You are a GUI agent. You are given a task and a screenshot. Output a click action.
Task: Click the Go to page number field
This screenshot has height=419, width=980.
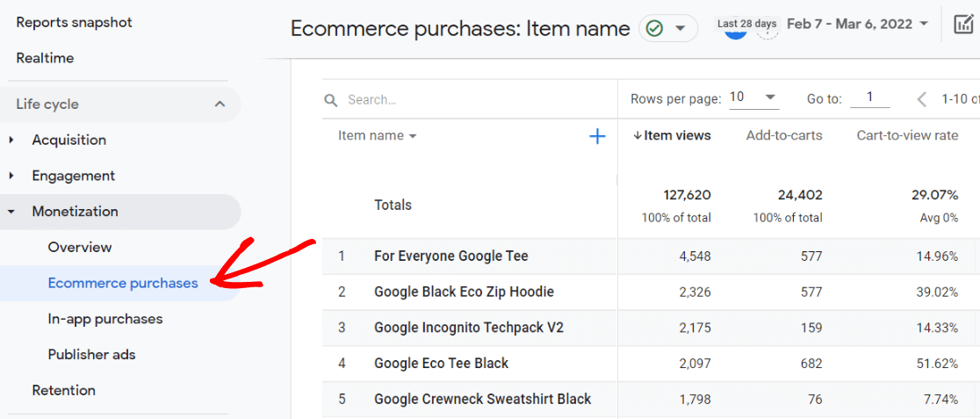[869, 98]
